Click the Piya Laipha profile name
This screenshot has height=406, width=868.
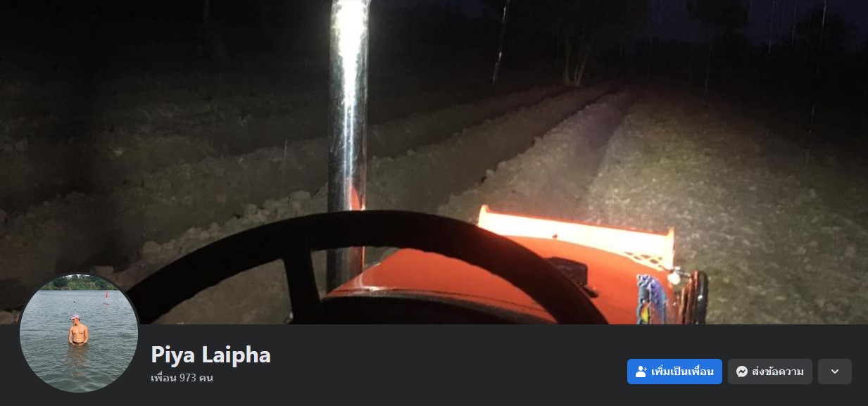[x=210, y=355]
